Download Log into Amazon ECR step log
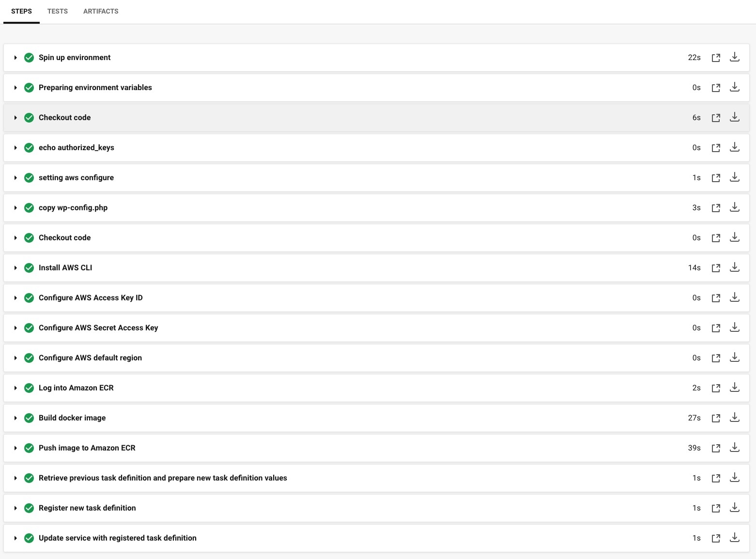 (735, 387)
